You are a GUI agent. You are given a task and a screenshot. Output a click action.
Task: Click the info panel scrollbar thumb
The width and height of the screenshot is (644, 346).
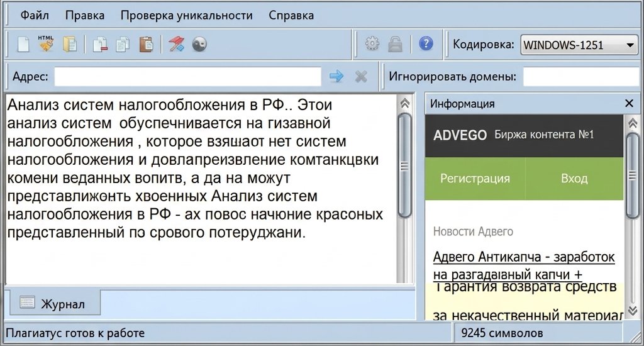[x=633, y=176]
